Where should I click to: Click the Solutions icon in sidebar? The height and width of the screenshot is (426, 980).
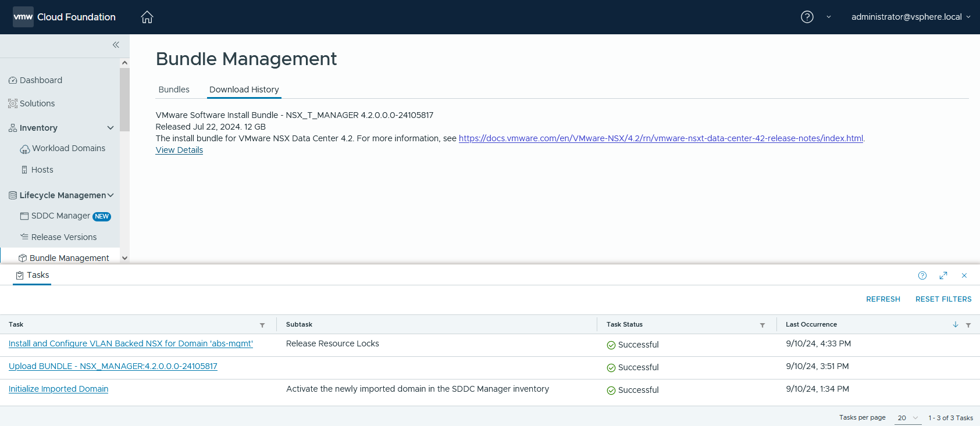tap(13, 103)
